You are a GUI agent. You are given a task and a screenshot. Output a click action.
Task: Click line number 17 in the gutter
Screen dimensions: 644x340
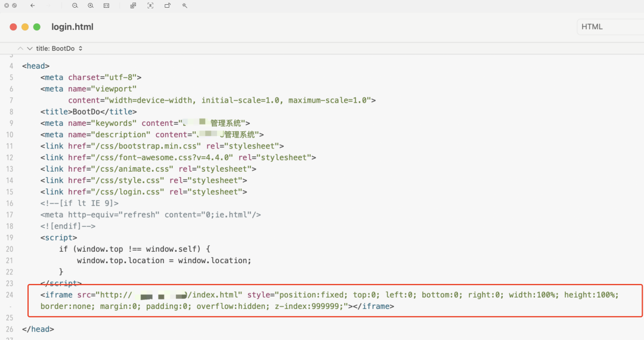tap(10, 215)
